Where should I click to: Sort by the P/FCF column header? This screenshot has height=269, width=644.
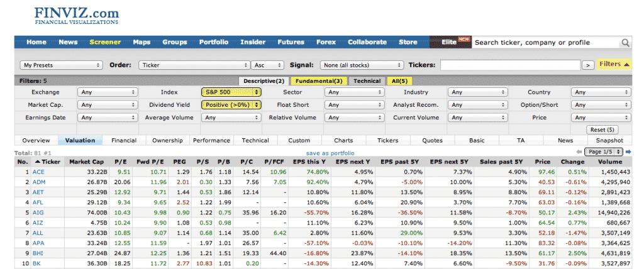[275, 162]
